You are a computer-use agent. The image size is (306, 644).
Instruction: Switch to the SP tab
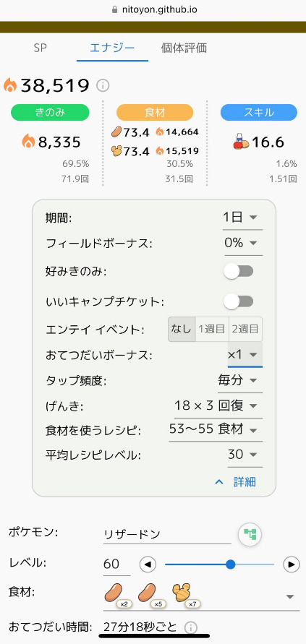pyautogui.click(x=41, y=48)
